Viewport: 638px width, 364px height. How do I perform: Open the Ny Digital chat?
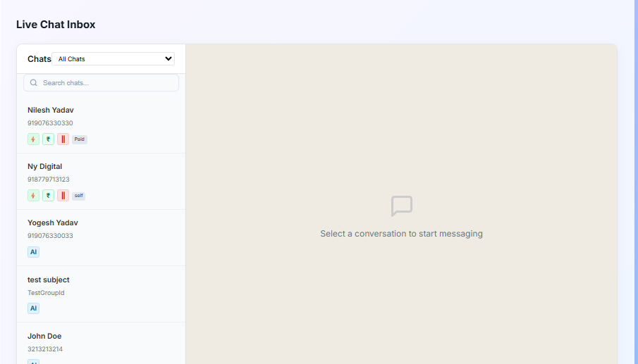101,182
